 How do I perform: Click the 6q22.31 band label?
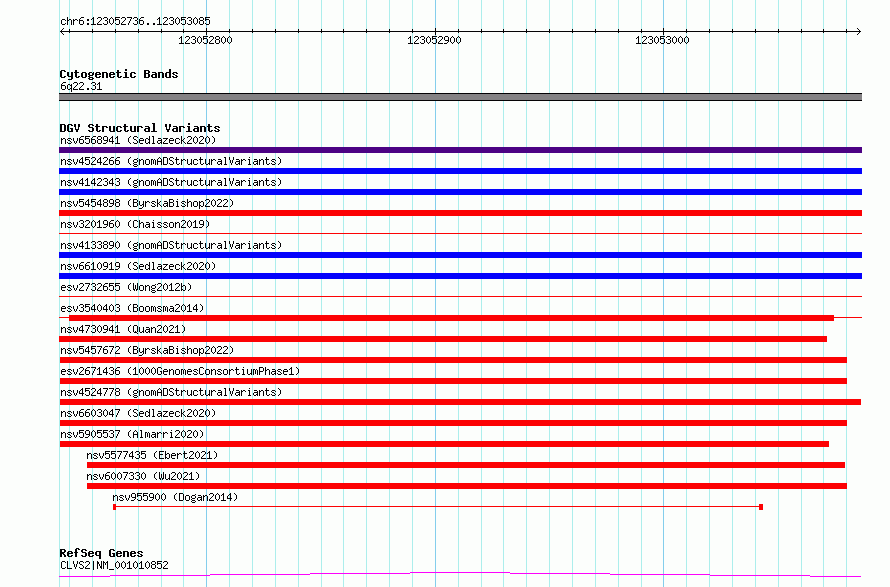(81, 86)
